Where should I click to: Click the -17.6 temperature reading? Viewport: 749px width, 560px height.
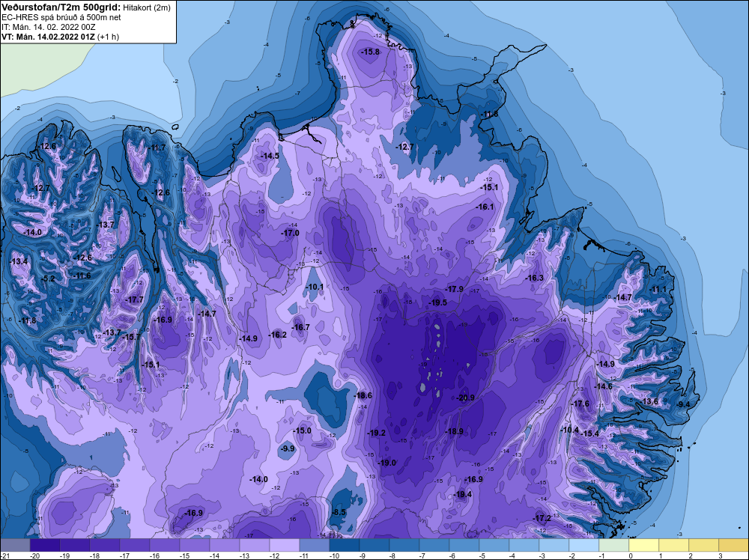[580, 404]
